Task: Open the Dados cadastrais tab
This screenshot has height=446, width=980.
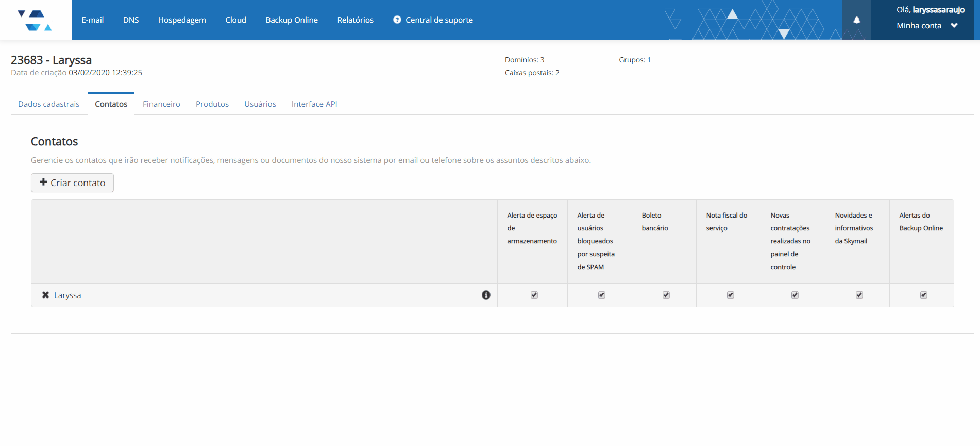Action: [x=49, y=104]
